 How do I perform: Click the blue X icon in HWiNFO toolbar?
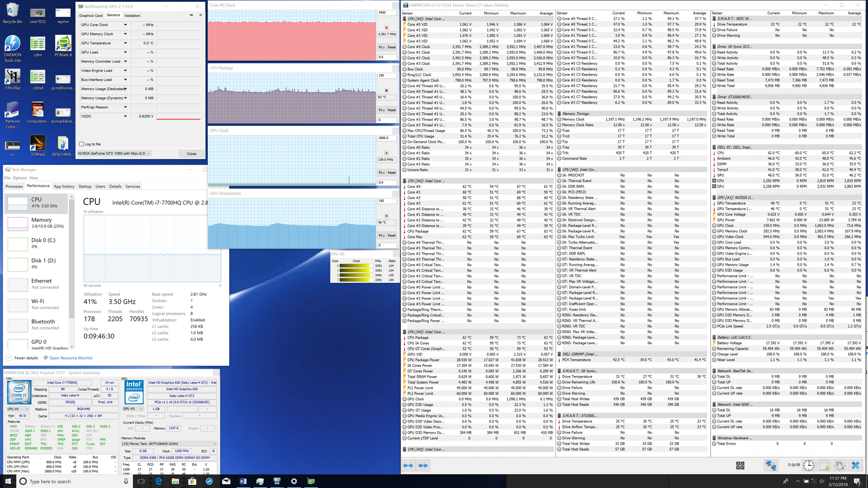855,465
